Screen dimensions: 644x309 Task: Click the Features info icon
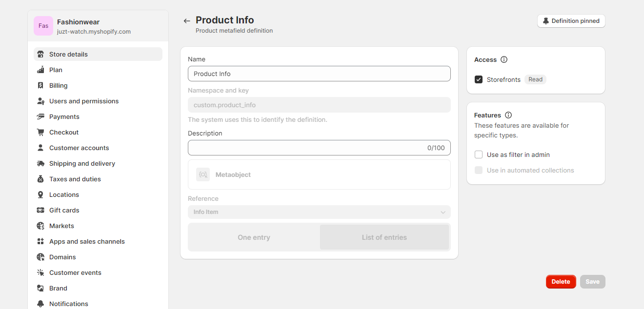click(x=508, y=115)
